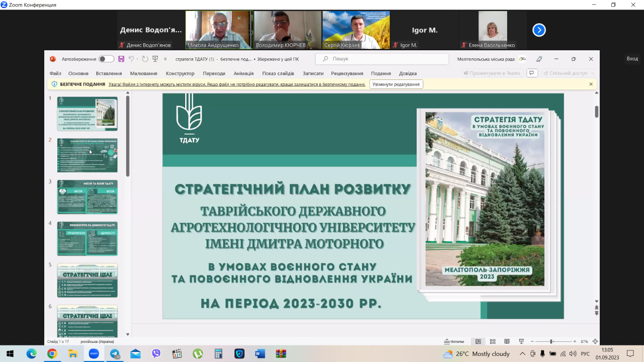This screenshot has height=362, width=644.
Task: Switch to Slide Sorter view icon
Action: click(x=493, y=341)
